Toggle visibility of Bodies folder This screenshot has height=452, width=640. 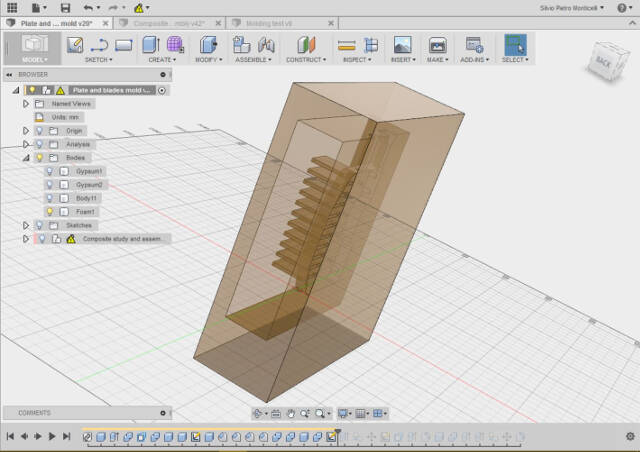point(39,158)
